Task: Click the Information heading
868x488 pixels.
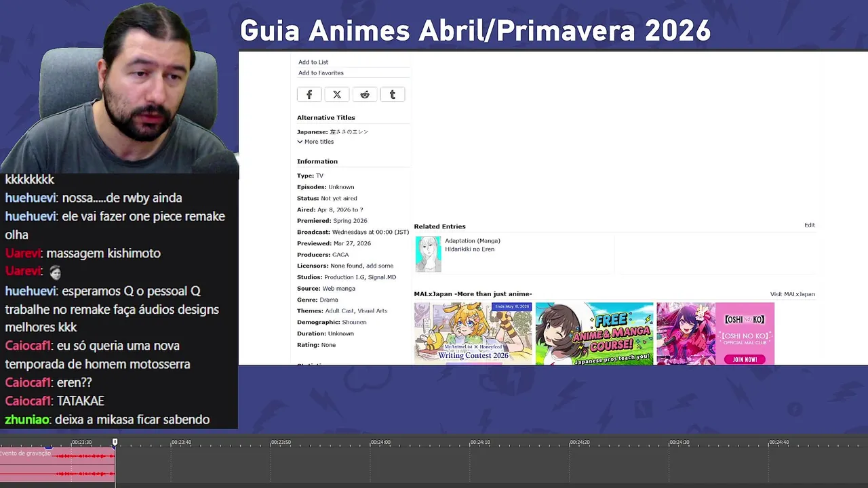Action: coord(317,161)
